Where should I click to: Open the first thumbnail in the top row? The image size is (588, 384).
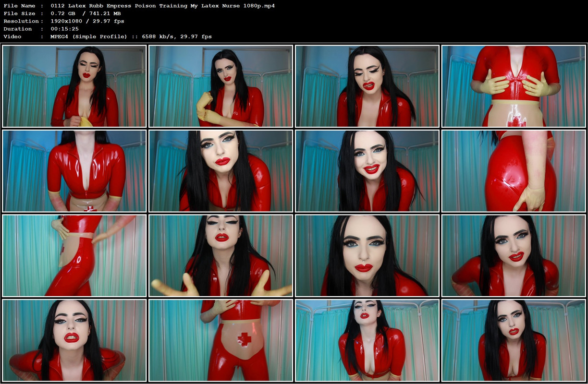(x=74, y=86)
